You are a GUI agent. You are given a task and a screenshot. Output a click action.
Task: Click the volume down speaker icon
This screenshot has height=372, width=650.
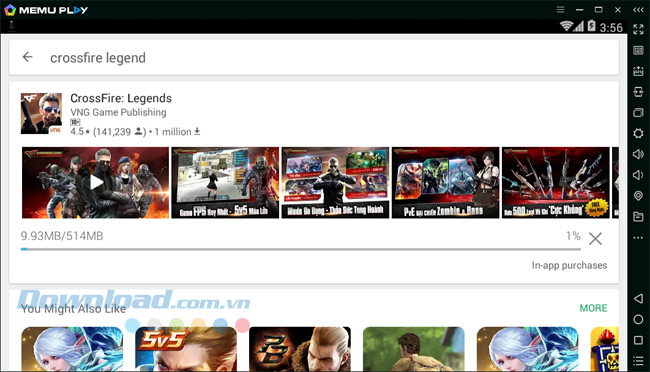tap(638, 175)
